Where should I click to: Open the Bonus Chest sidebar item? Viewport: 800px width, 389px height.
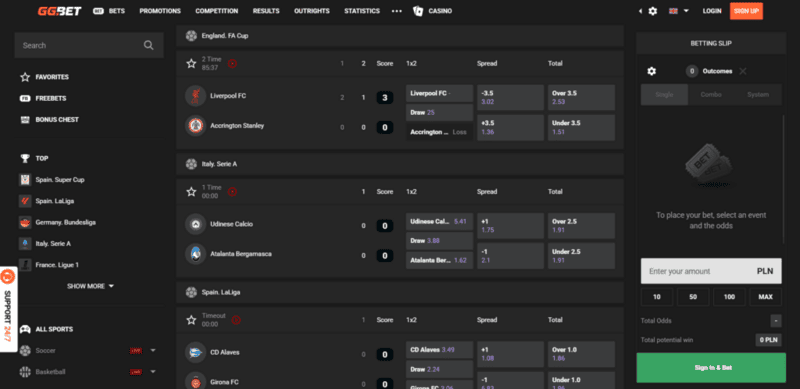pyautogui.click(x=57, y=119)
